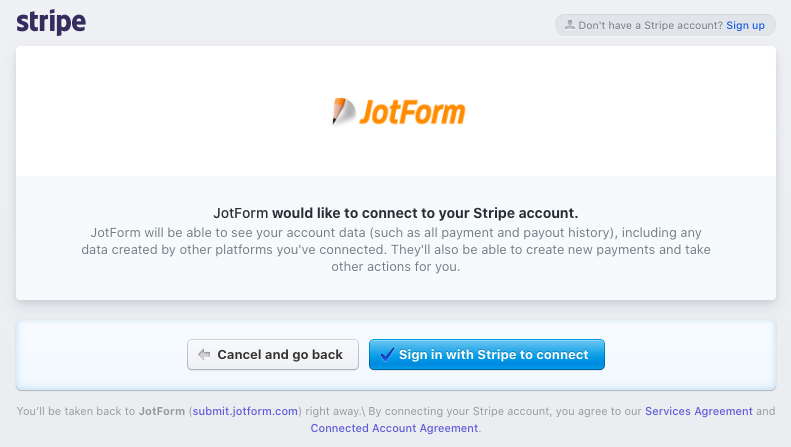Screen dimensions: 791x447
Task: Click the Stripe logo
Action: pyautogui.click(x=50, y=22)
